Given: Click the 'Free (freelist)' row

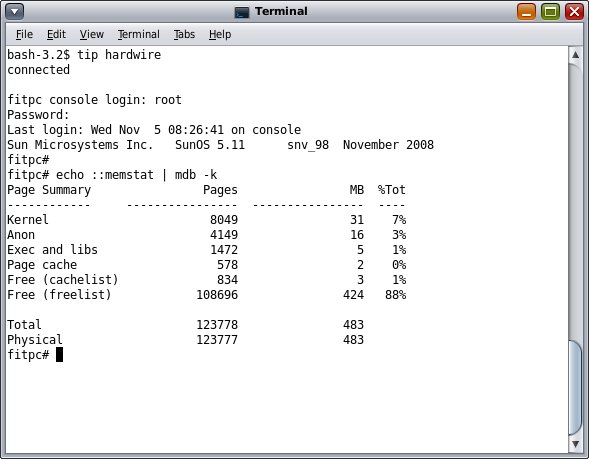Looking at the screenshot, I should [207, 295].
